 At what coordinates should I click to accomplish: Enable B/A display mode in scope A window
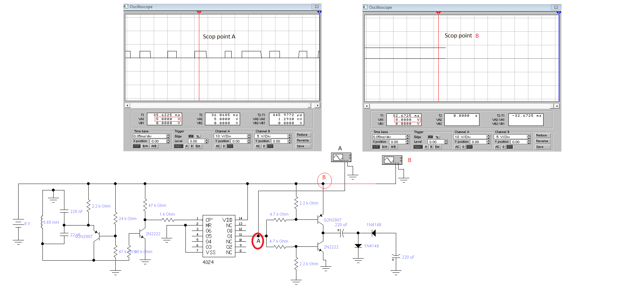[145, 146]
